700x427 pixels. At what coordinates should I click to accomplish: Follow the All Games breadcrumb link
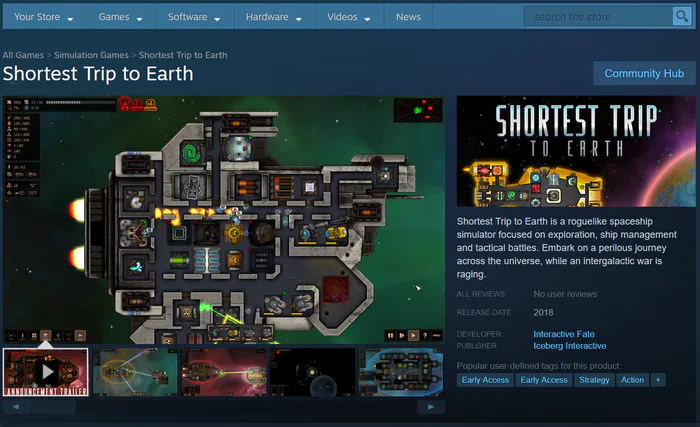[23, 55]
